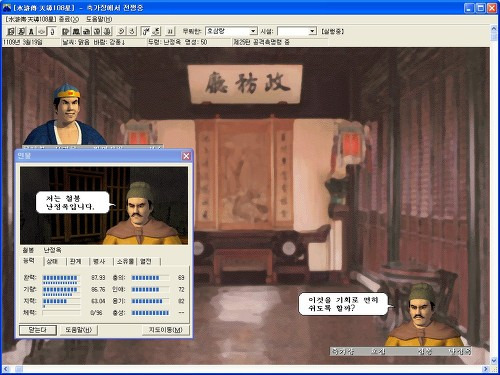Click the icon right of the pressed toggle

coord(156,31)
